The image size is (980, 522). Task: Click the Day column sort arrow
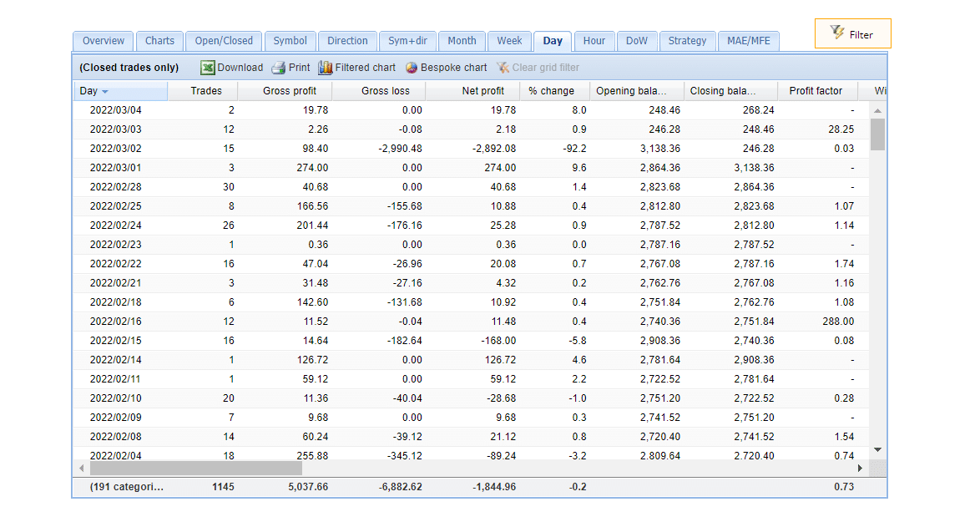click(105, 92)
